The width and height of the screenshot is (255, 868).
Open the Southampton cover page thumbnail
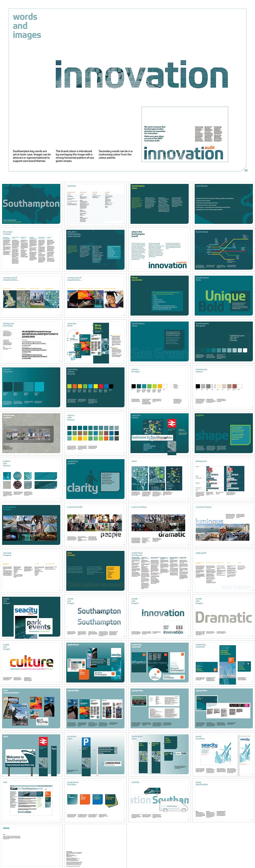point(31,204)
